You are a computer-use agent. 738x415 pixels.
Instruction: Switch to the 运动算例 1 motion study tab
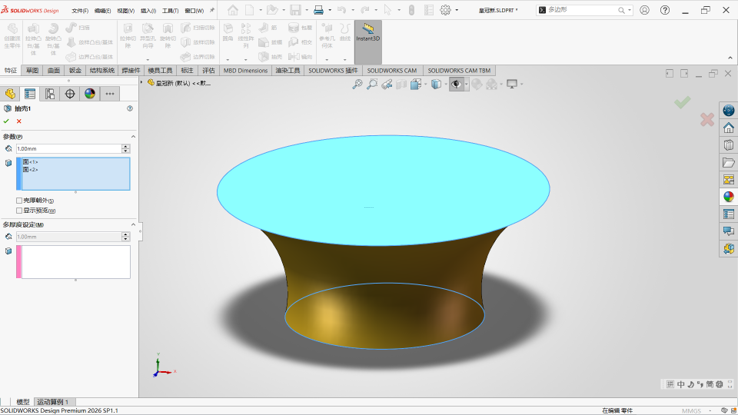(53, 402)
